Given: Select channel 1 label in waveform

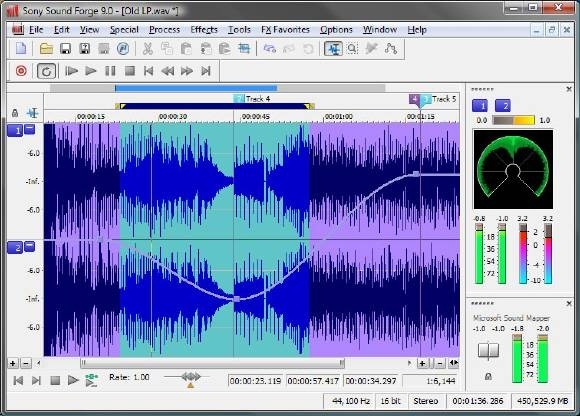Looking at the screenshot, I should (x=15, y=130).
